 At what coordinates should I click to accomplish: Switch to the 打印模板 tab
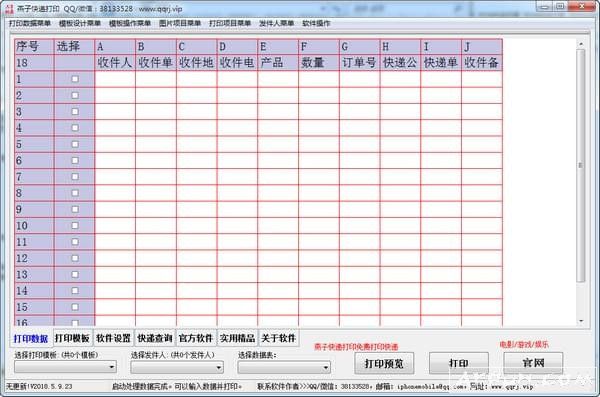pos(72,338)
